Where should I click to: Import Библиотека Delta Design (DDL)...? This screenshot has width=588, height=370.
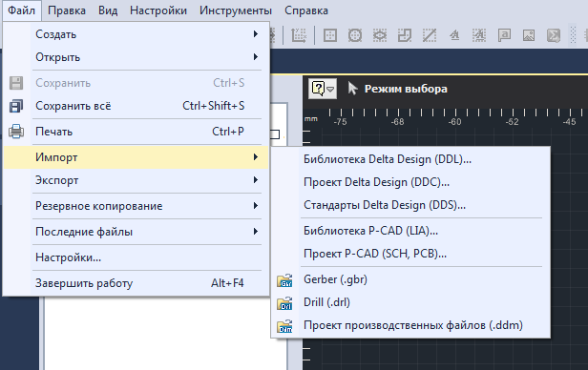[410, 159]
